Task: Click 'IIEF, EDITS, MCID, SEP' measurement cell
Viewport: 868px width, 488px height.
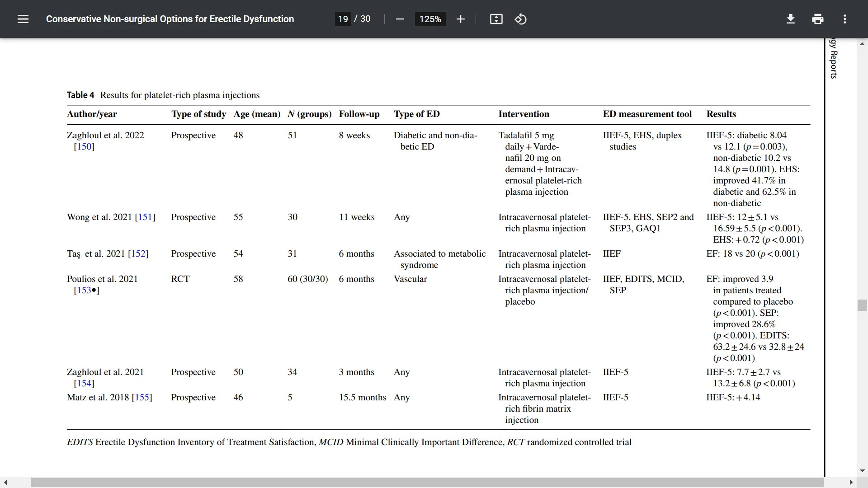Action: [643, 285]
